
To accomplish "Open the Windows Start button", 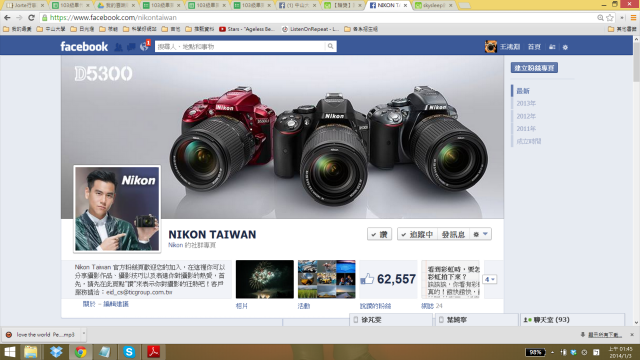I will click(9, 352).
